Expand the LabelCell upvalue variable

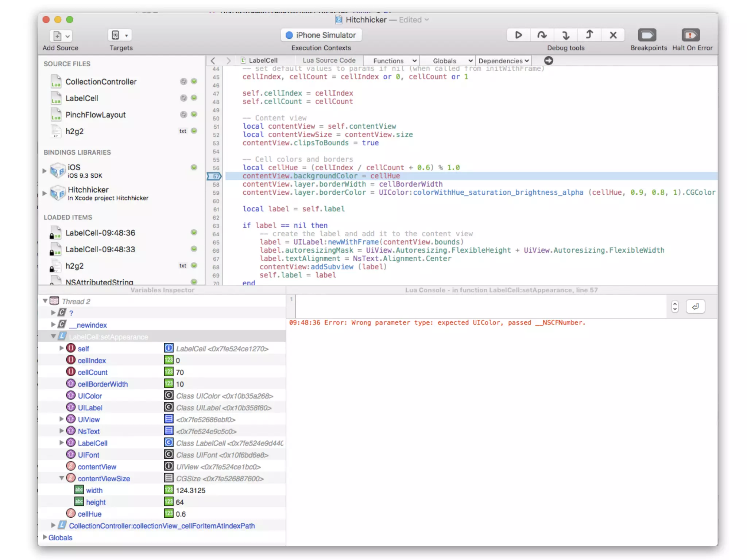tap(62, 443)
